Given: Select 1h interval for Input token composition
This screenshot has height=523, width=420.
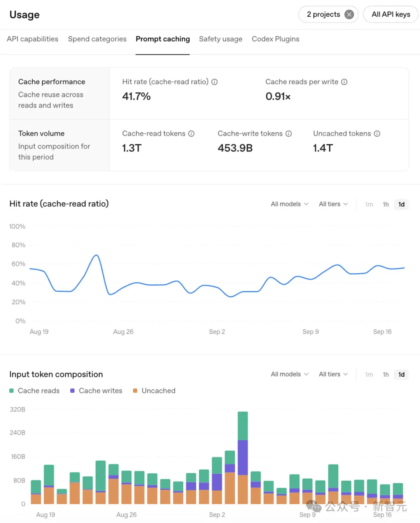Looking at the screenshot, I should (x=385, y=374).
